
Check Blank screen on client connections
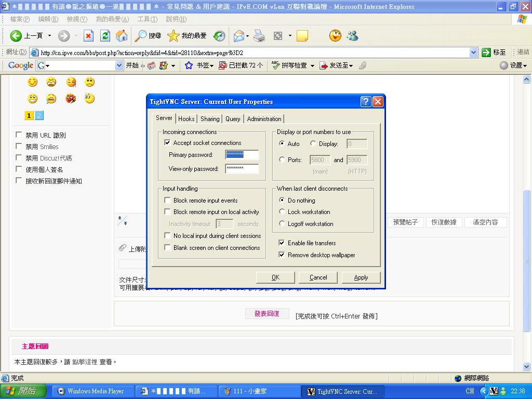pos(167,248)
